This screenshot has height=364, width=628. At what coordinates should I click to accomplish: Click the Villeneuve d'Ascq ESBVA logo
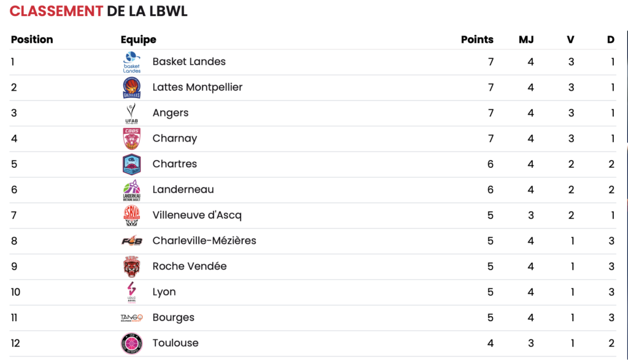click(x=132, y=216)
